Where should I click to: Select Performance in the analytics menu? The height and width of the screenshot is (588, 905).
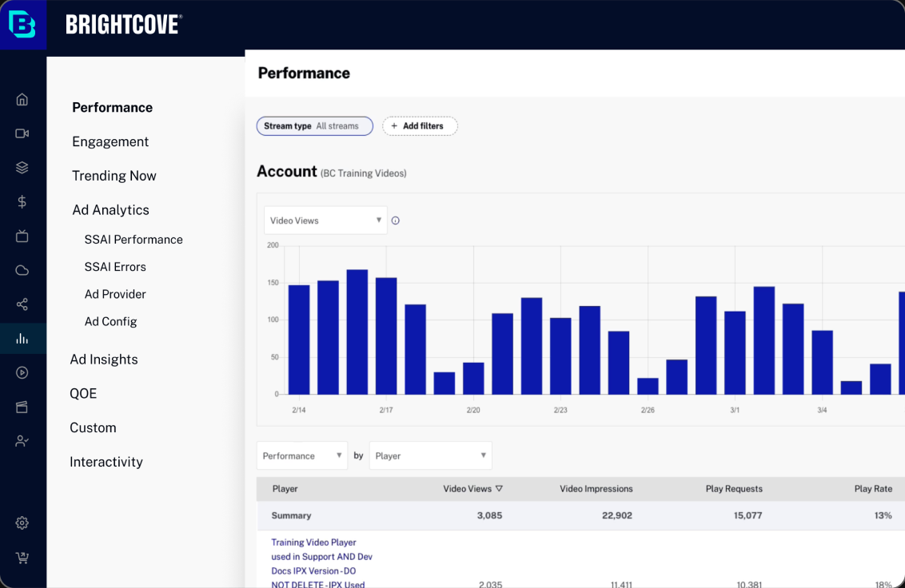(x=113, y=107)
